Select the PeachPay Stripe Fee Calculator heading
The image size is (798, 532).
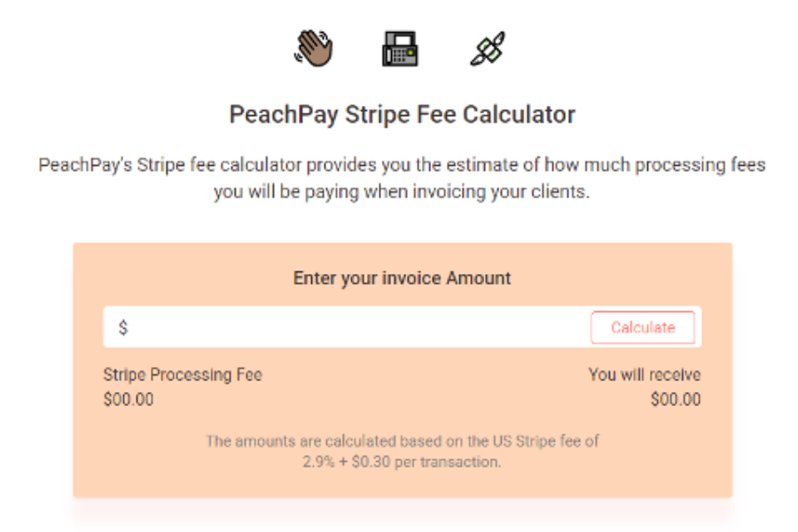tap(402, 114)
